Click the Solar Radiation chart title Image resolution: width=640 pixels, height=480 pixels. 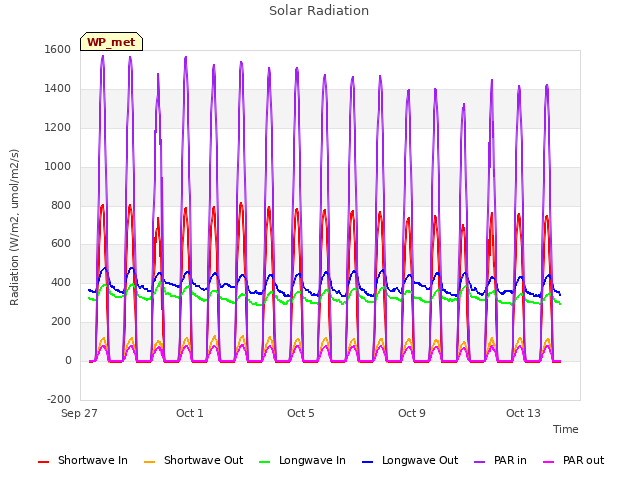pos(319,11)
